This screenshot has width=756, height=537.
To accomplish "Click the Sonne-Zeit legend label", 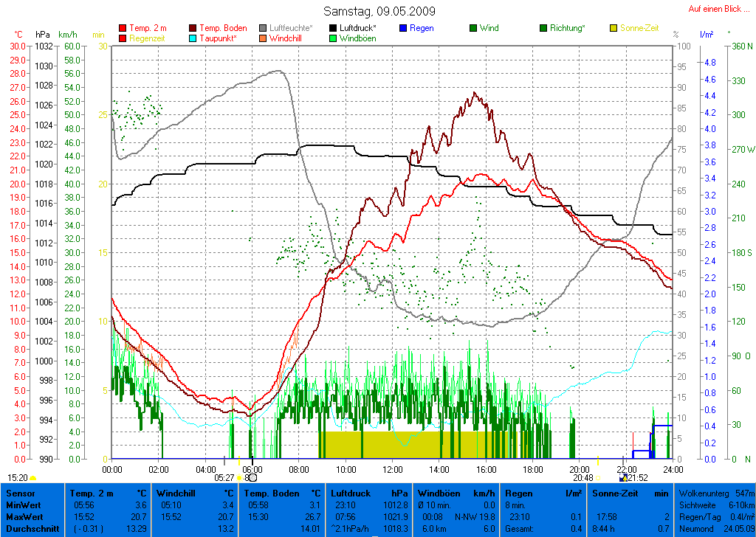I will coord(640,29).
